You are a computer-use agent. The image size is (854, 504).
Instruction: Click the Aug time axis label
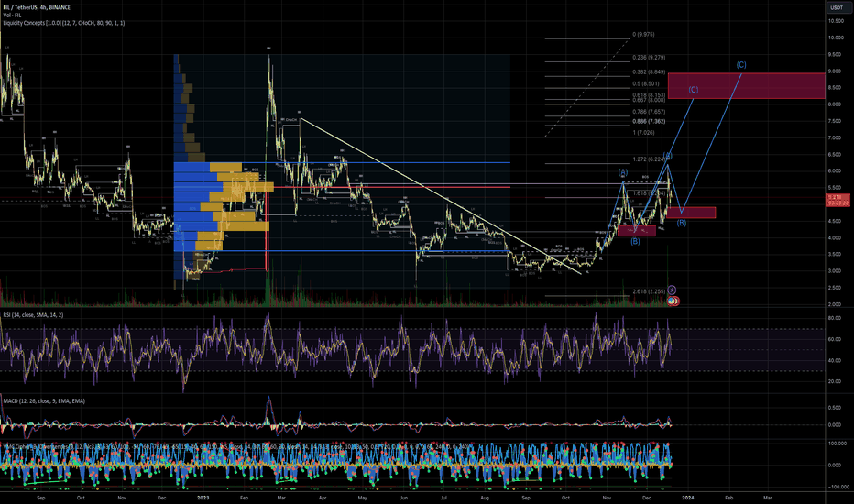coord(485,498)
